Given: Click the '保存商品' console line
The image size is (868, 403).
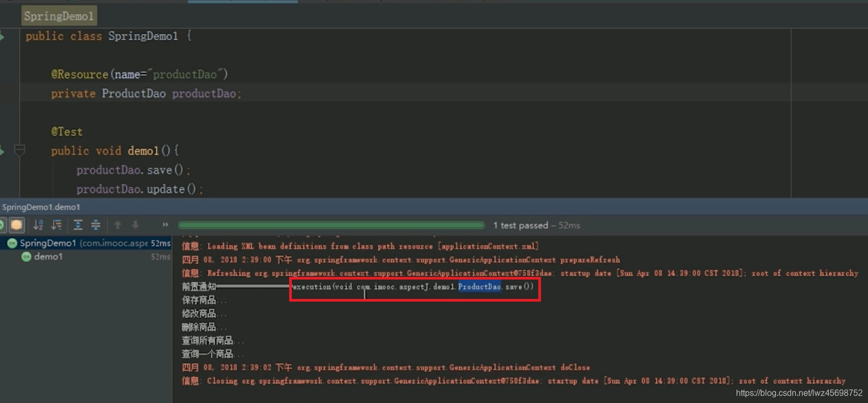Looking at the screenshot, I should (205, 300).
